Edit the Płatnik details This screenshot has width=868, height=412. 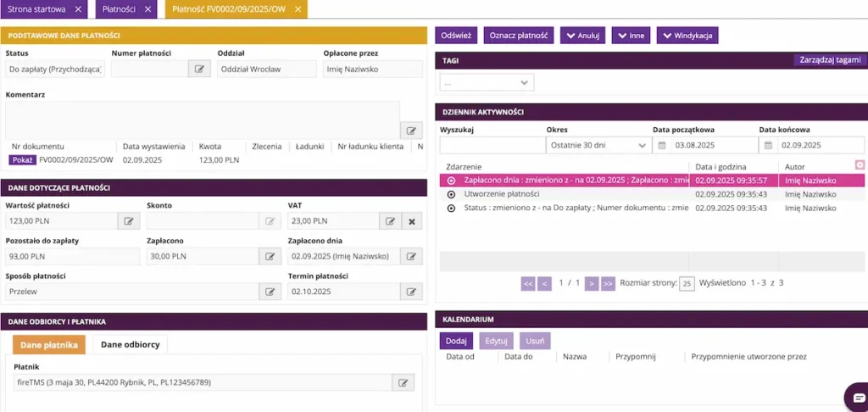(x=403, y=382)
